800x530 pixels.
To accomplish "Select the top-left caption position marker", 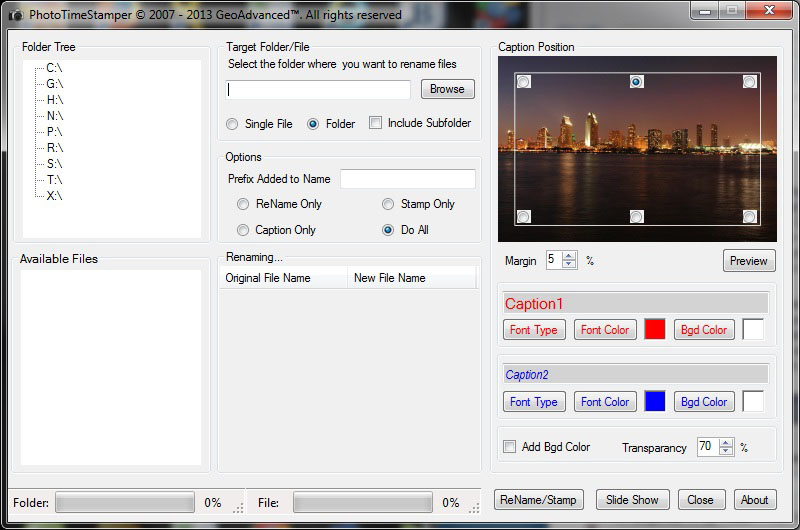I will [x=523, y=81].
